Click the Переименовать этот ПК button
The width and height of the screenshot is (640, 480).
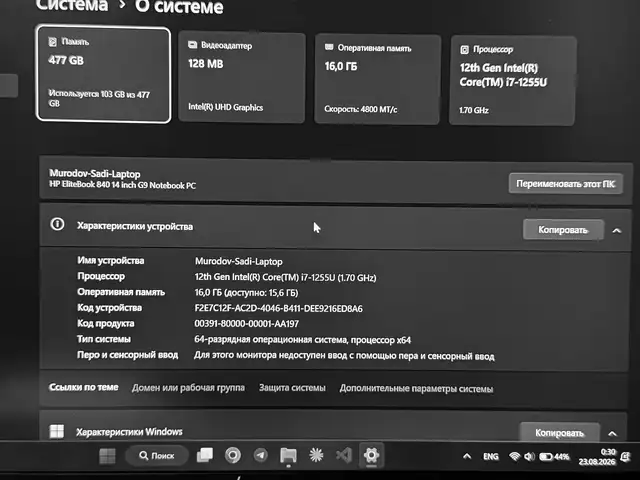pos(565,184)
